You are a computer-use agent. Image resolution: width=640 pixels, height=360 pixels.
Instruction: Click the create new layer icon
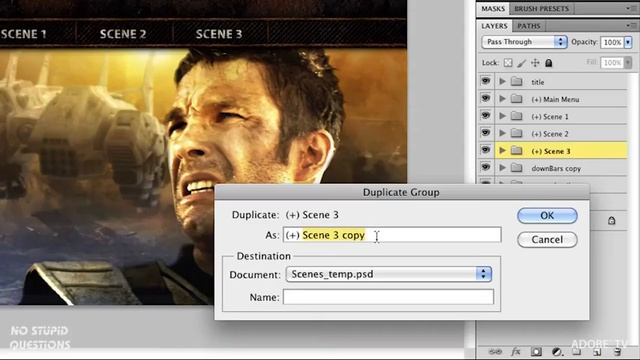(x=597, y=351)
